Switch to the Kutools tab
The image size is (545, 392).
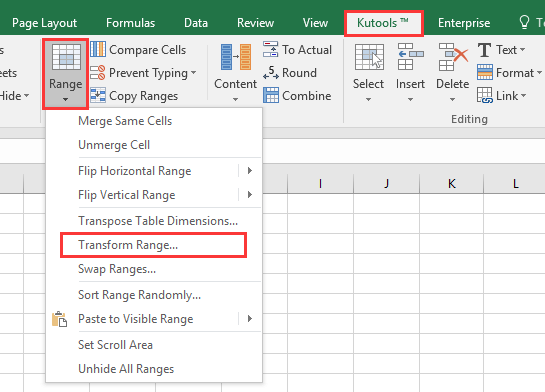pyautogui.click(x=383, y=23)
